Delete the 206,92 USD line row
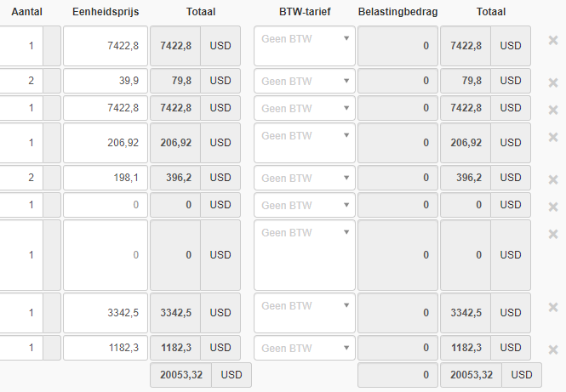This screenshot has width=566, height=392. click(x=552, y=137)
